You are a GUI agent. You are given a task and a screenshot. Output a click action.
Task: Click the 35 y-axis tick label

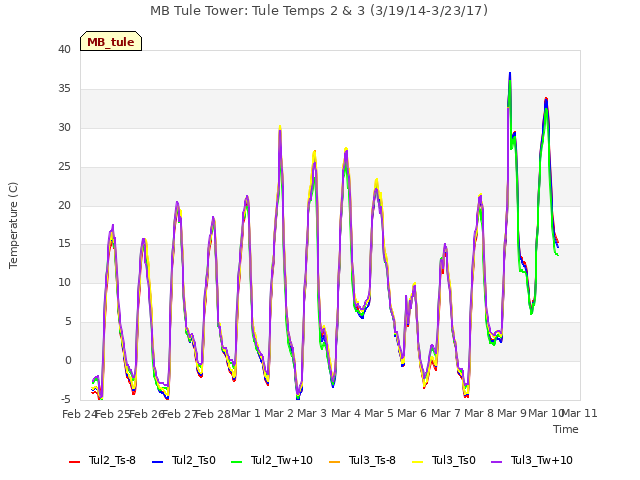[x=64, y=89]
